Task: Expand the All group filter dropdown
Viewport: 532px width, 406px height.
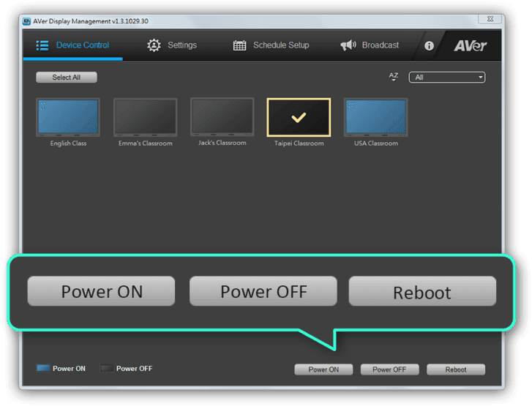Action: [x=447, y=78]
